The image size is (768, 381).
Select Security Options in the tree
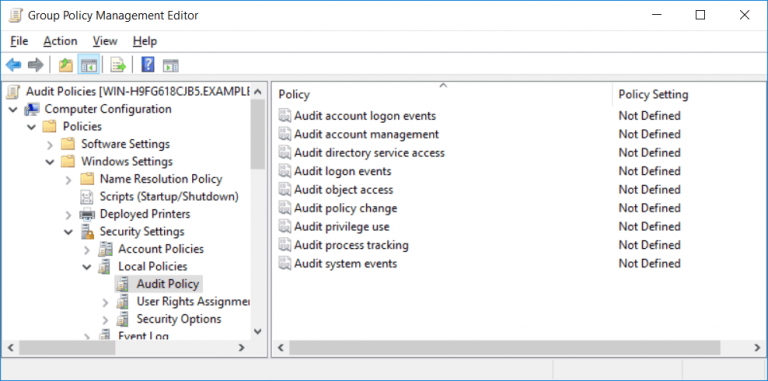(x=179, y=319)
